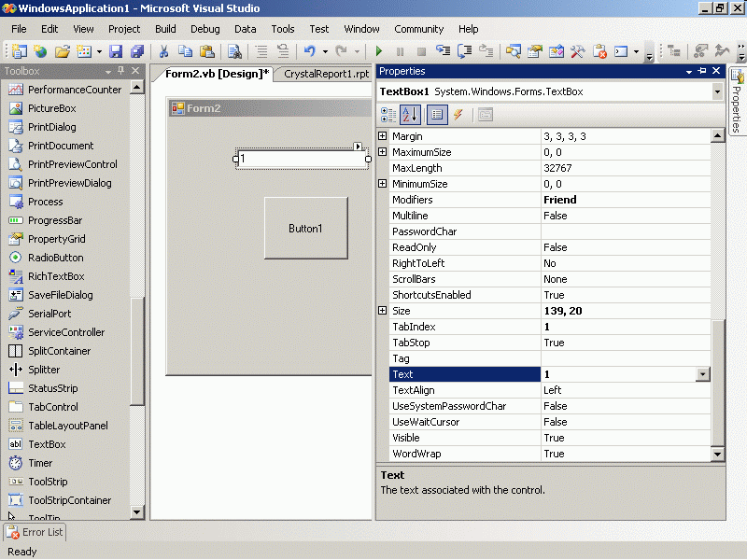
Task: Click the Cut scissors icon
Action: pos(163,51)
